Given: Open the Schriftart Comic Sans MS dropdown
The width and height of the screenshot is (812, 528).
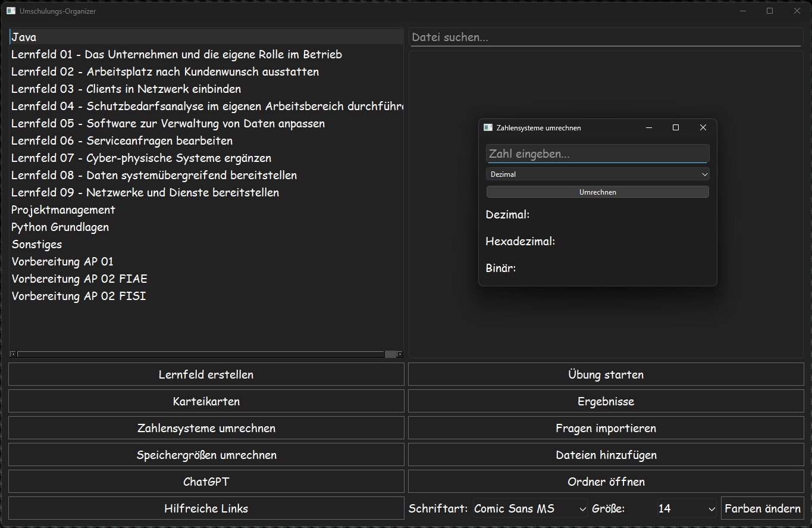Looking at the screenshot, I should tap(530, 508).
